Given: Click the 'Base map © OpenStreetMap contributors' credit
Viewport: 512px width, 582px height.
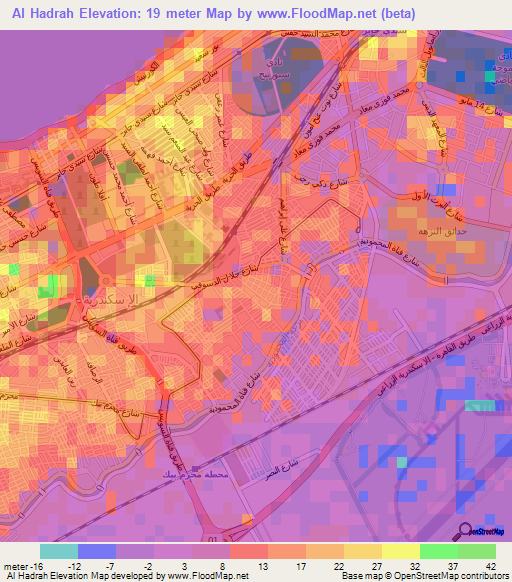Looking at the screenshot, I should point(426,576).
